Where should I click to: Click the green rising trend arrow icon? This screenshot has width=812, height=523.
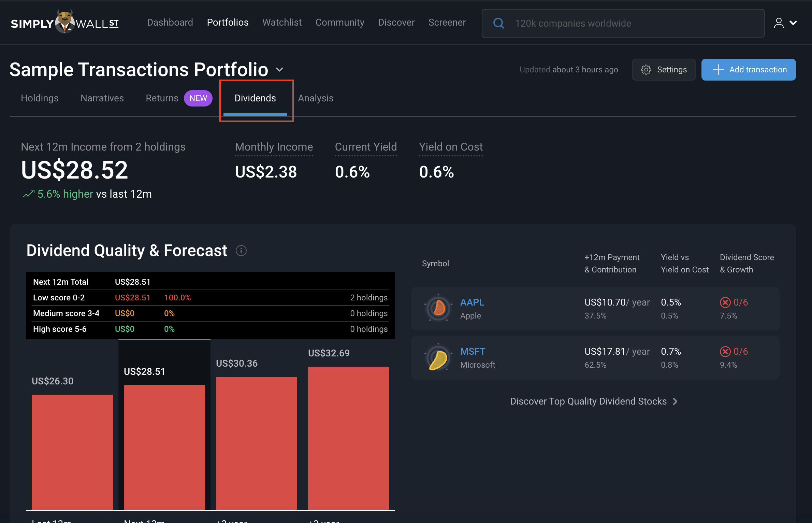(x=29, y=194)
